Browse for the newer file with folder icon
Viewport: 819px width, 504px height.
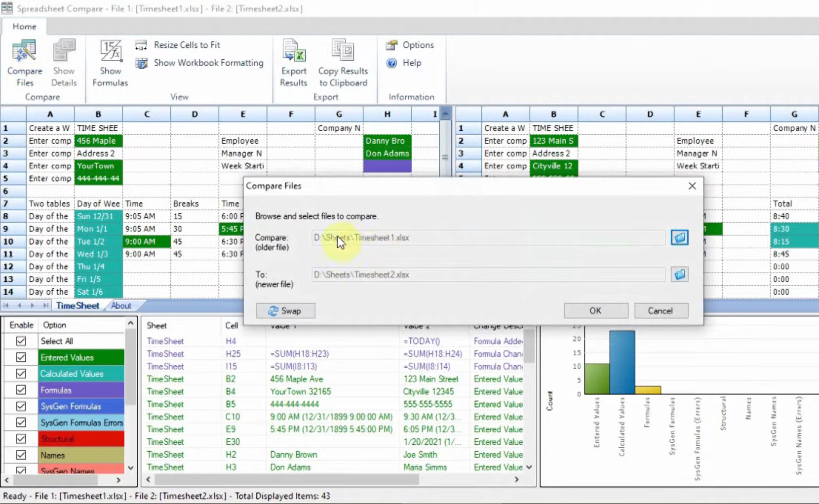pyautogui.click(x=679, y=274)
